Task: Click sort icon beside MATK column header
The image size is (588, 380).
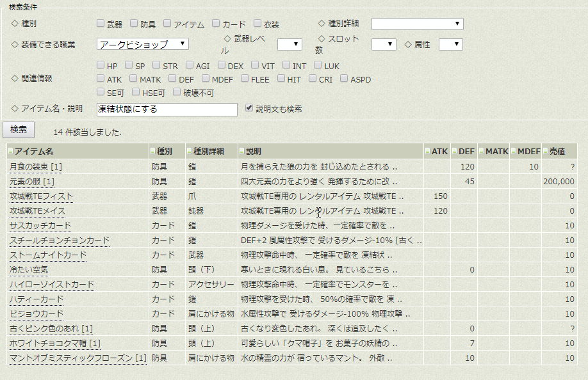Action: (482, 151)
